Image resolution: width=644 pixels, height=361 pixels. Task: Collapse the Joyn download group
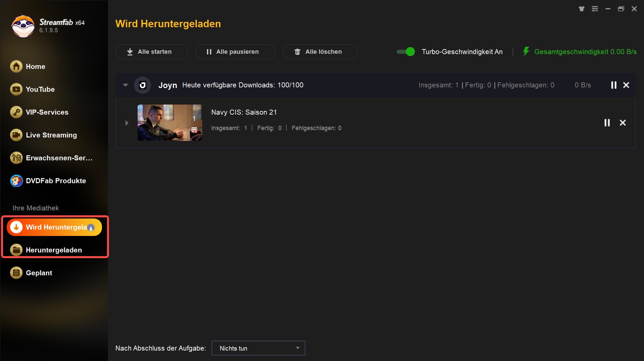(126, 85)
